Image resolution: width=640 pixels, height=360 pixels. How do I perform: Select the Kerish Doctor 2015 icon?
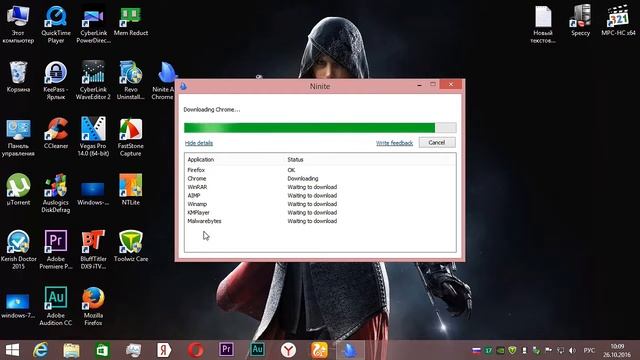pyautogui.click(x=18, y=250)
